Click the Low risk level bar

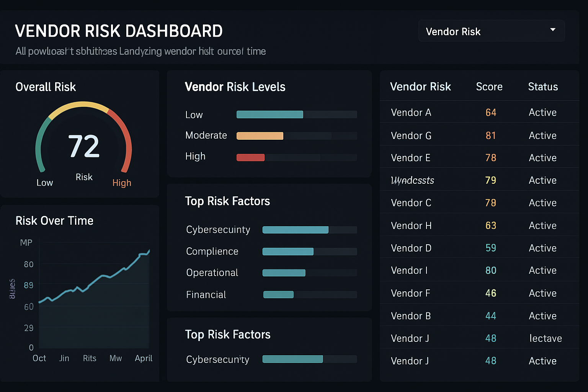click(269, 114)
